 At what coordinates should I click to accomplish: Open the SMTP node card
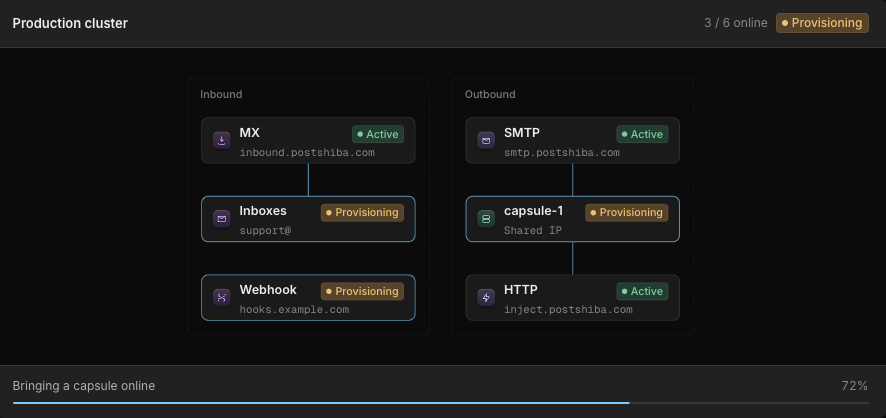tap(572, 141)
